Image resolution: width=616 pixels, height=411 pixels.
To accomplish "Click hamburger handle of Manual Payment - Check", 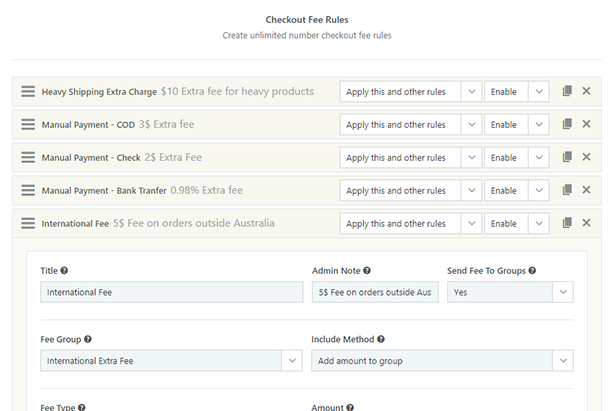I will (28, 158).
